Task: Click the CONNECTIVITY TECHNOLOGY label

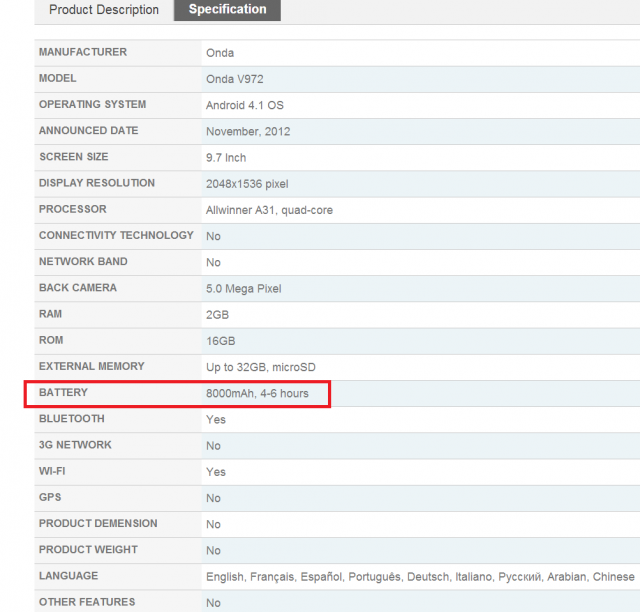Action: click(x=116, y=235)
